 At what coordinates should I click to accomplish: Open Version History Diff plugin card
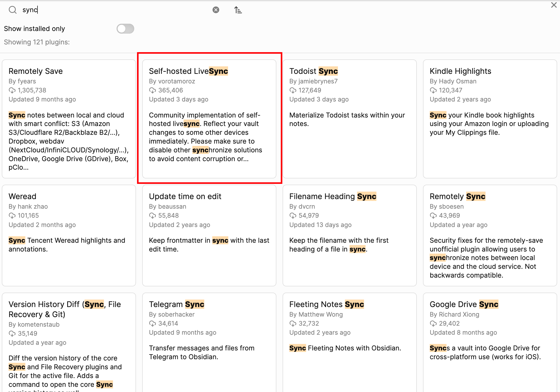[69, 342]
